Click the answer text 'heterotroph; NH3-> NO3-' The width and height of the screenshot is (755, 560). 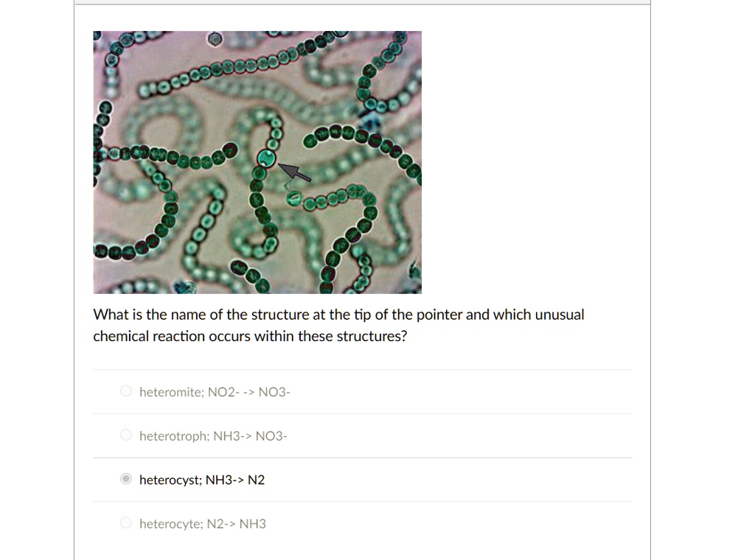tap(213, 436)
